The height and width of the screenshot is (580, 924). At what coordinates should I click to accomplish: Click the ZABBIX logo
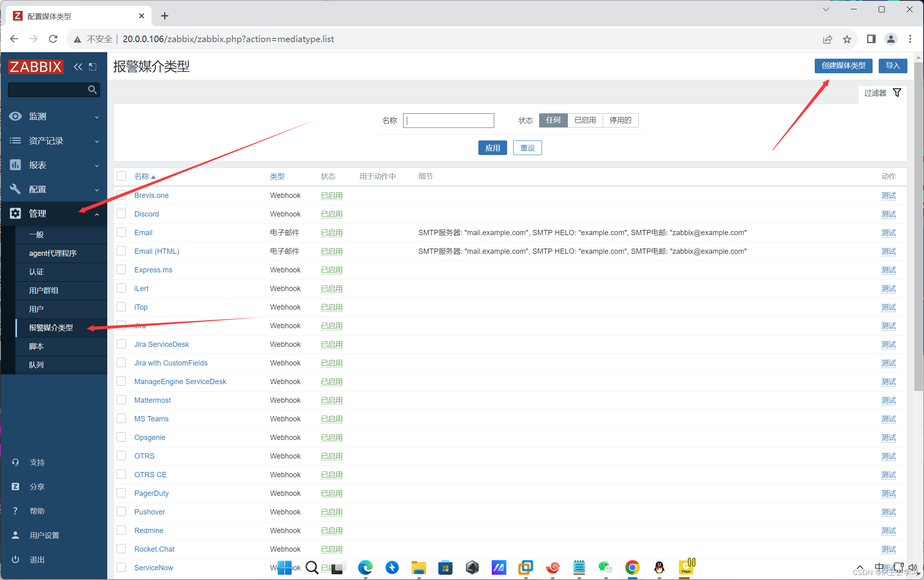[x=36, y=67]
